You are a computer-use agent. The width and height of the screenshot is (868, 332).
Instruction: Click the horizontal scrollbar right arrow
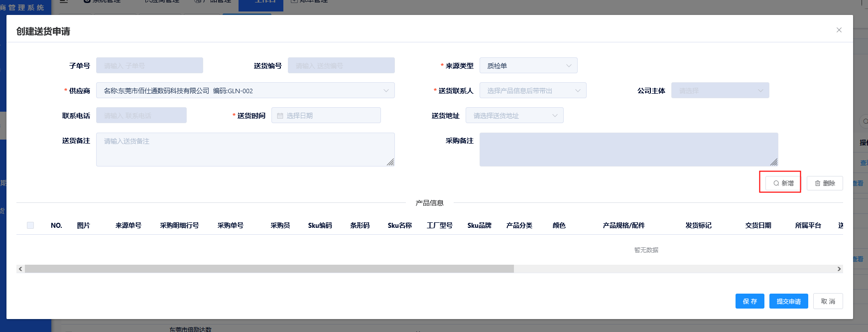839,269
